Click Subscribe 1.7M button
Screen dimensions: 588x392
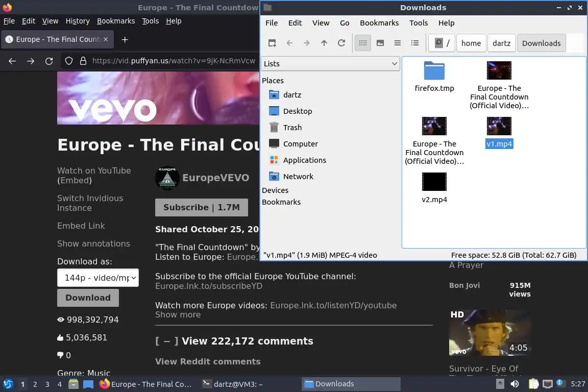coord(202,207)
